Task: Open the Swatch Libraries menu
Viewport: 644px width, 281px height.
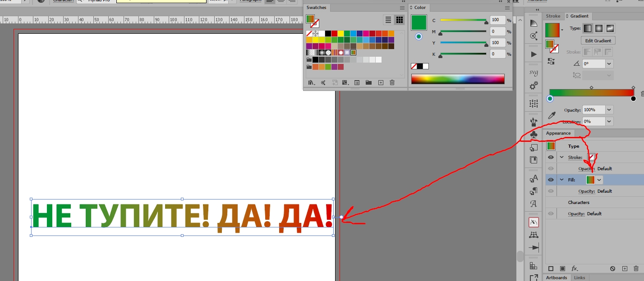Action: pos(312,82)
